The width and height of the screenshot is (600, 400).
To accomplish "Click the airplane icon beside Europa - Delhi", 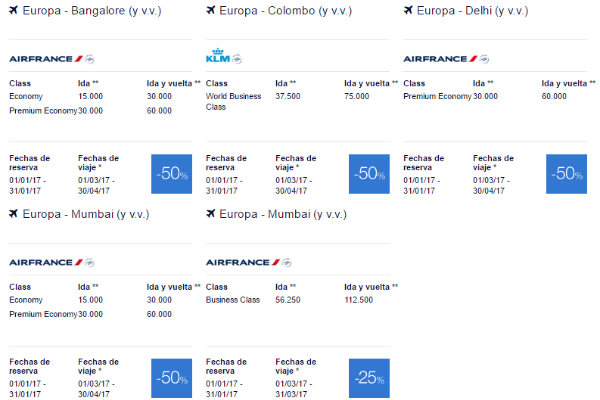I will (408, 10).
